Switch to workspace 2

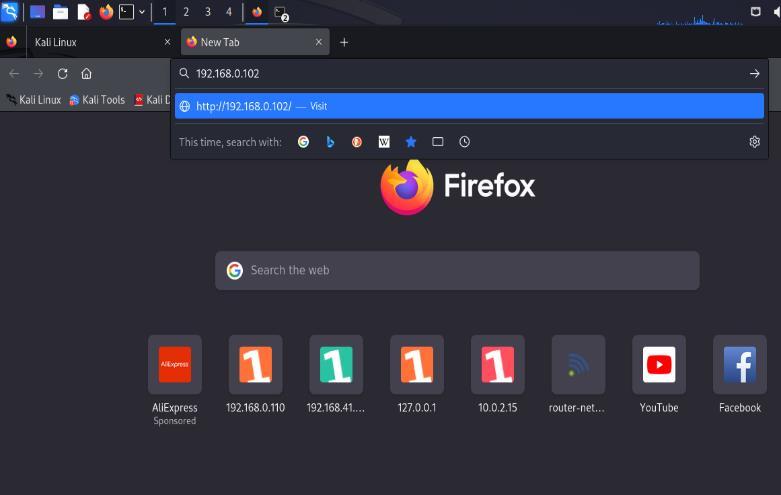coord(186,12)
